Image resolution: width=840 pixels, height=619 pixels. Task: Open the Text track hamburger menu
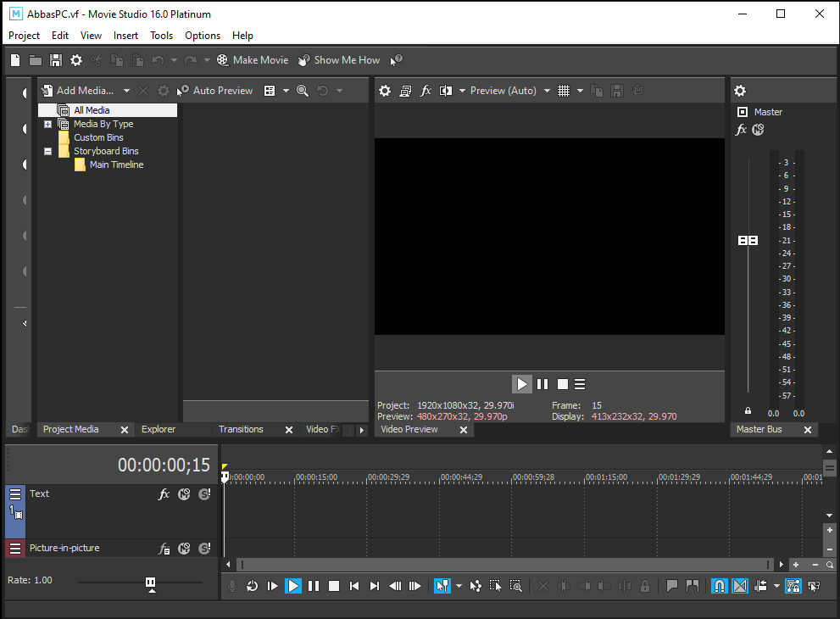point(15,494)
